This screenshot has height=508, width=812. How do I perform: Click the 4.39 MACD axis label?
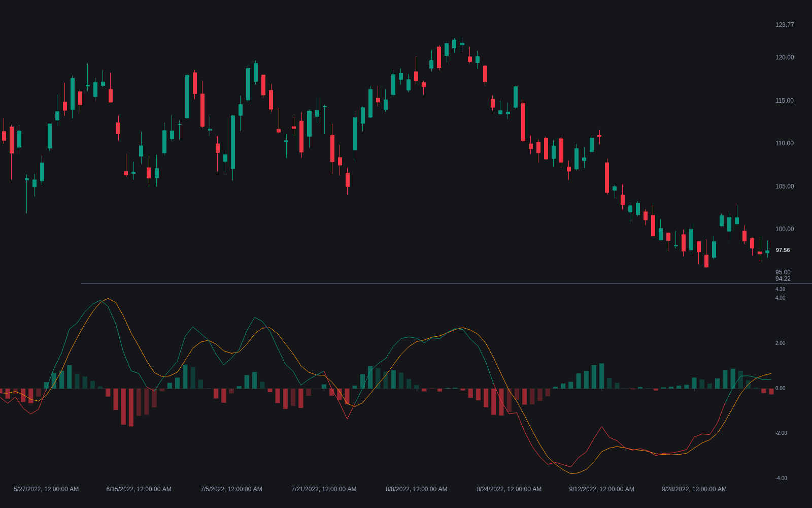780,290
